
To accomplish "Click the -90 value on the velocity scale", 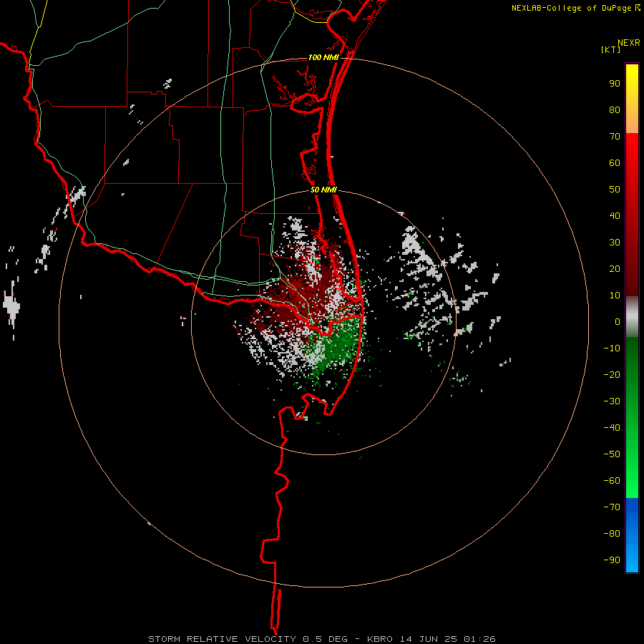I will pyautogui.click(x=612, y=560).
